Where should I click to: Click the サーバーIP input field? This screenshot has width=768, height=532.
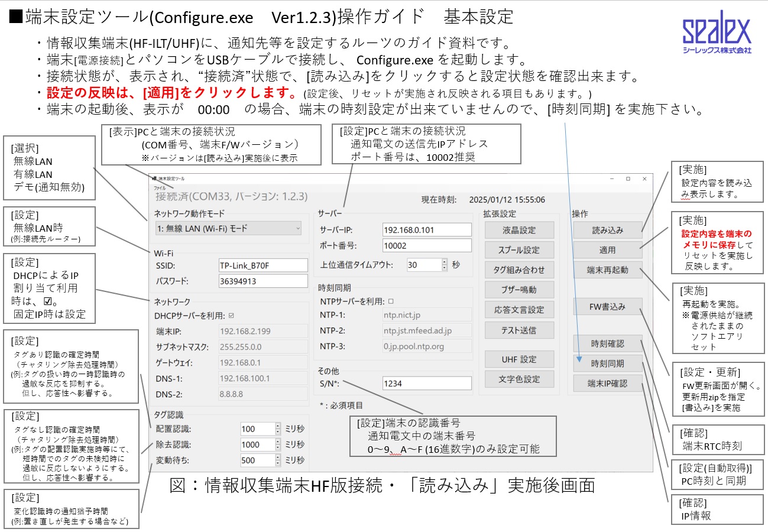click(x=427, y=229)
